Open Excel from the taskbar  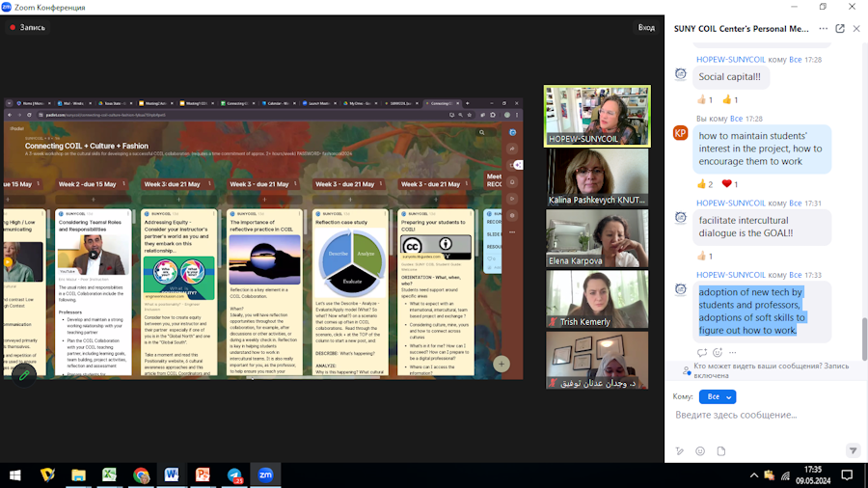109,474
